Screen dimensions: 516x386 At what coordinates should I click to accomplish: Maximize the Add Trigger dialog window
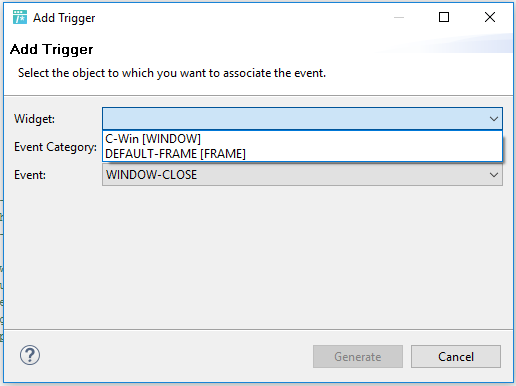point(444,17)
